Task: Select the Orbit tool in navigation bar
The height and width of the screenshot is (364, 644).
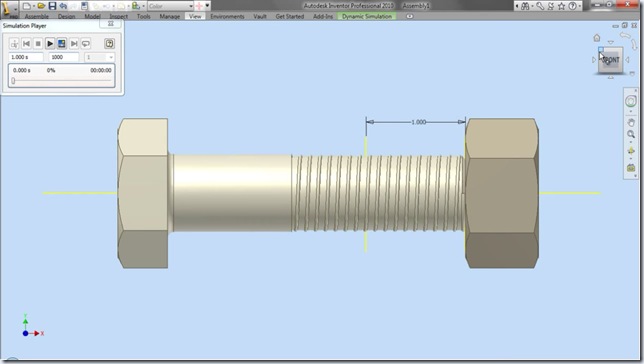Action: [x=631, y=151]
